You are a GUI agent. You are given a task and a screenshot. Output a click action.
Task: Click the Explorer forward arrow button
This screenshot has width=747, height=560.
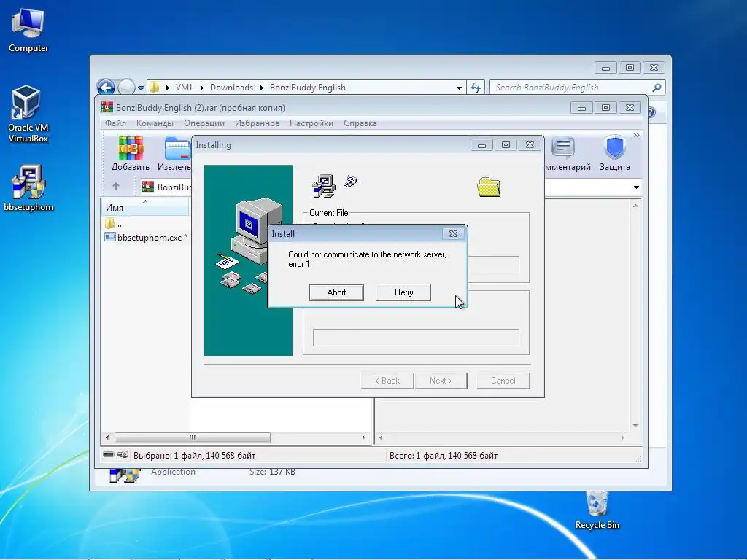coord(126,87)
